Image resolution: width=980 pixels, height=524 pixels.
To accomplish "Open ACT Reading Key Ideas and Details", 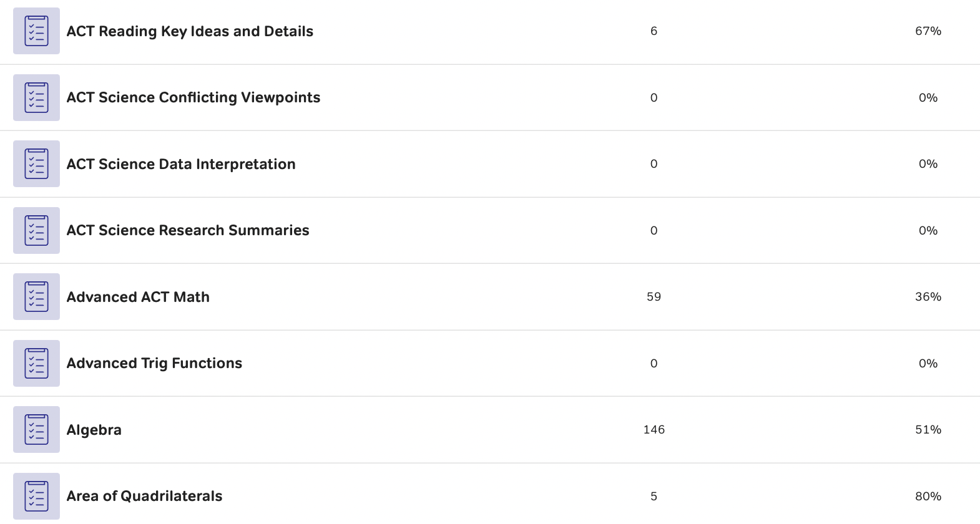I will [190, 31].
